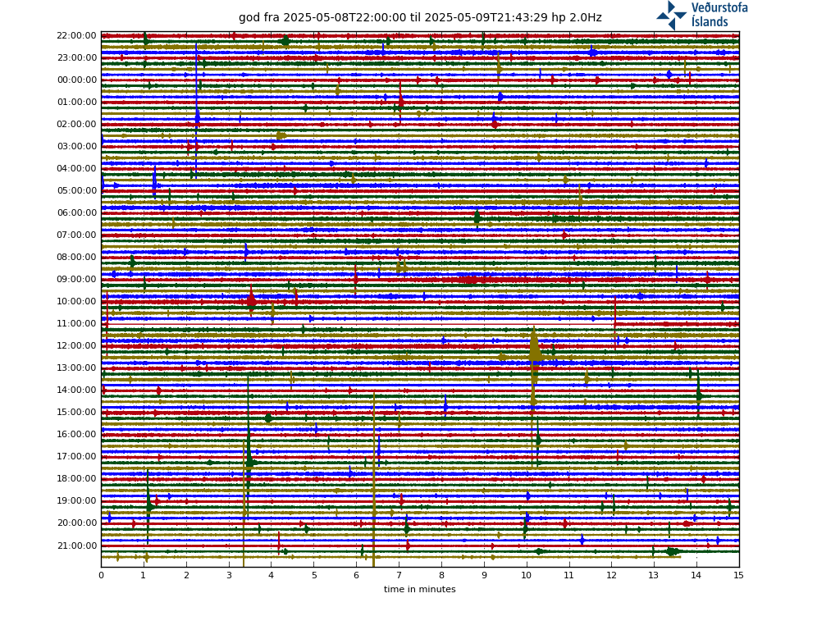Click the 02:00:00 time label
840x630 pixels.
tap(76, 125)
